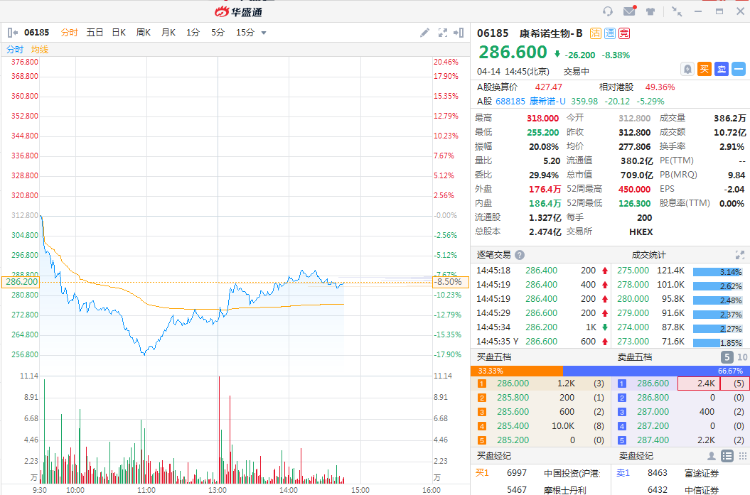Click the skin (shirt) icon in title bar
Screen dimensions: 750x495
(x=652, y=11)
